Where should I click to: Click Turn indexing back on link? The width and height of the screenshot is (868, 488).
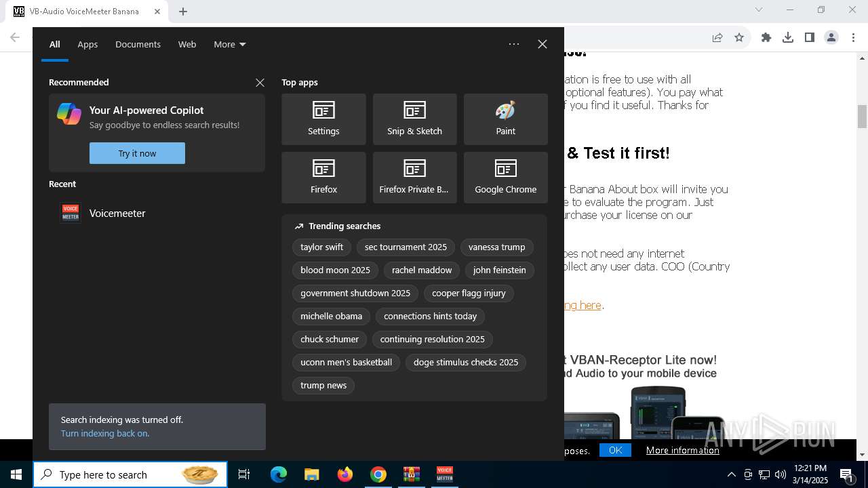click(x=105, y=433)
